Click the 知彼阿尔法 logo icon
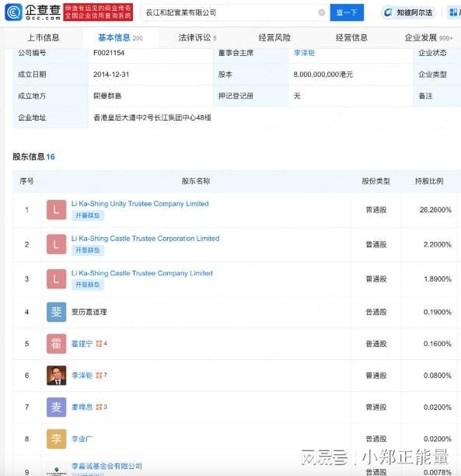 tap(388, 12)
